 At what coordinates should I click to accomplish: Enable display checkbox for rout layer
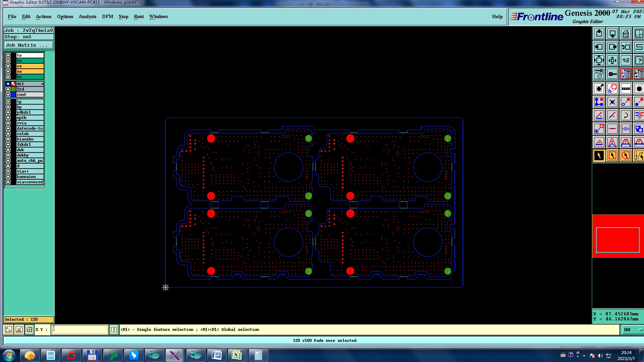tap(8, 95)
